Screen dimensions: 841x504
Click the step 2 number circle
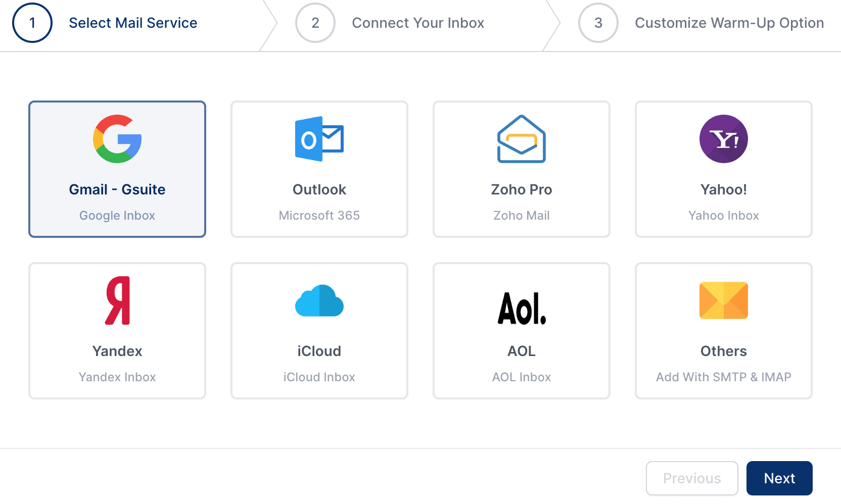(315, 23)
